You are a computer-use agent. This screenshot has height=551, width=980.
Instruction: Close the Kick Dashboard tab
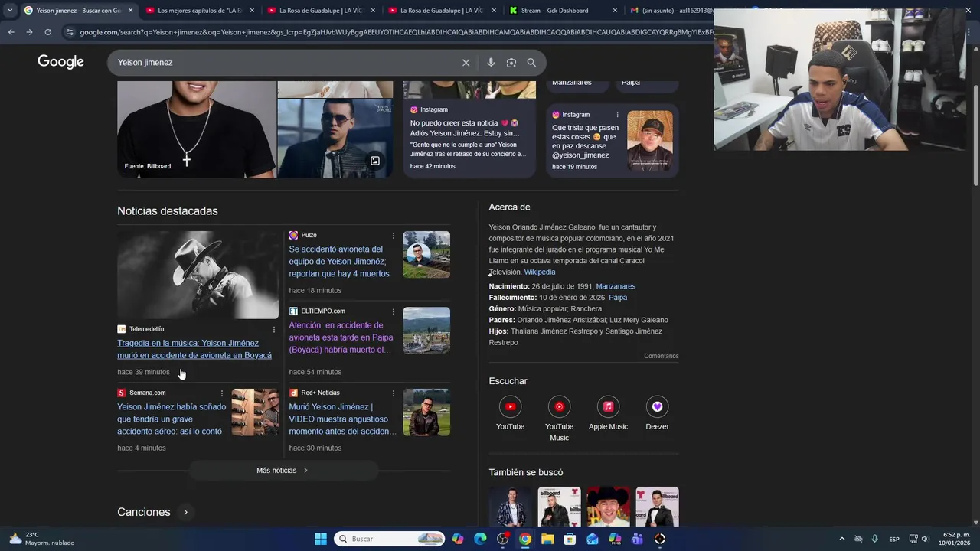[x=615, y=11]
